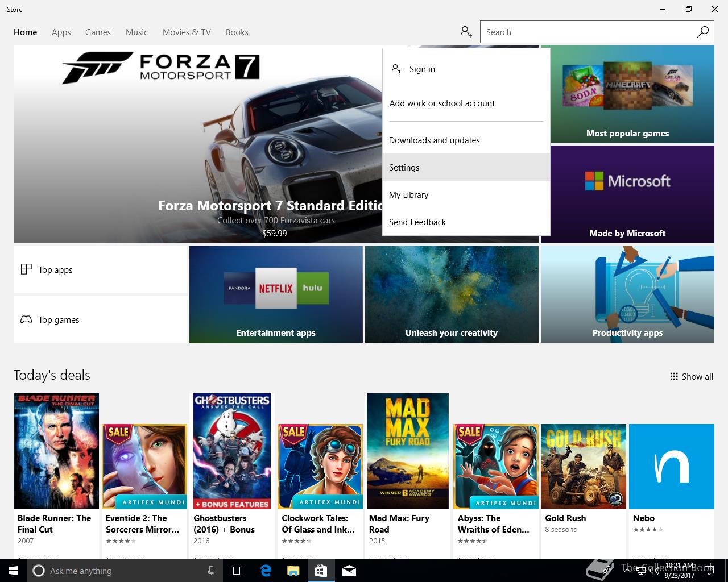Choose Send Feedback menu entry
728x582 pixels.
coord(466,222)
